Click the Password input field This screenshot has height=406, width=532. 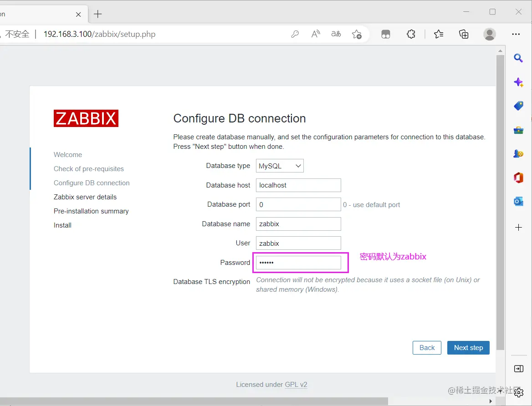coord(298,263)
